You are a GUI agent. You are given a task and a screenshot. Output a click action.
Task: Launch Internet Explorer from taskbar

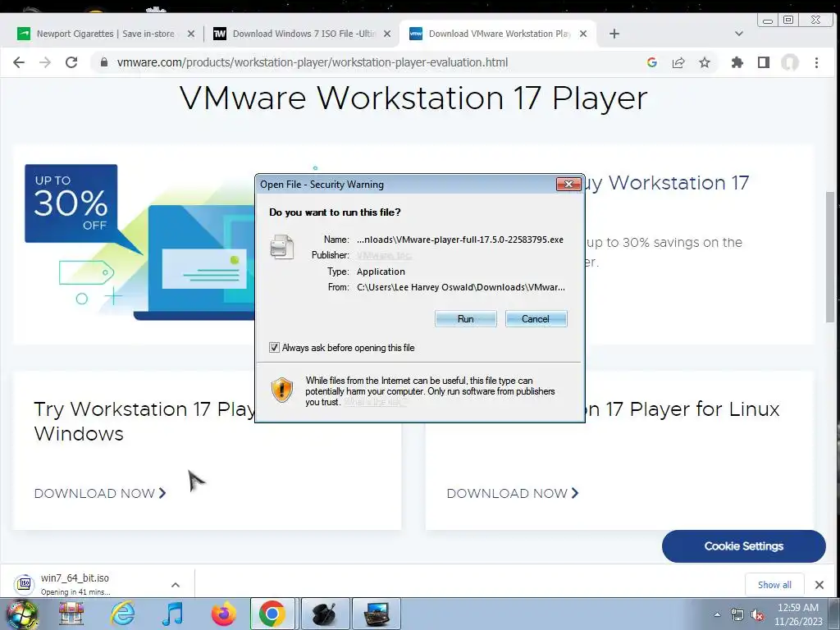123,614
